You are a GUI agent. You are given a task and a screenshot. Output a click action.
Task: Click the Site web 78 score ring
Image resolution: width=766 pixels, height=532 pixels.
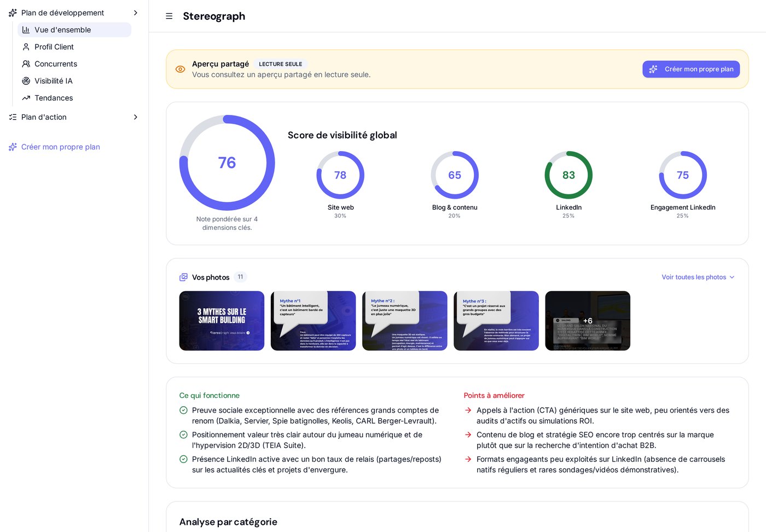click(340, 175)
